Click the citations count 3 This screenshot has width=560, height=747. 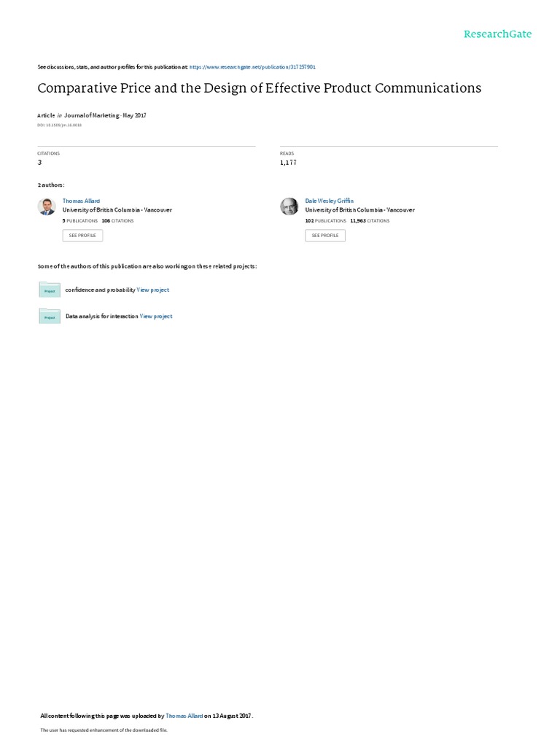tap(39, 163)
